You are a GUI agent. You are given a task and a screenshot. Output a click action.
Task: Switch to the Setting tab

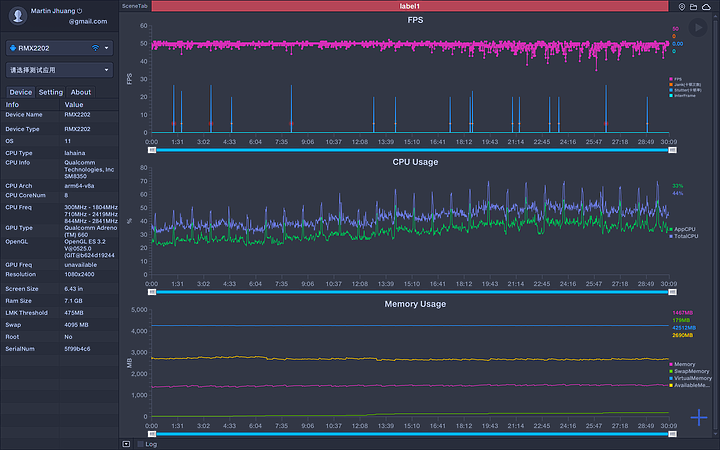[51, 92]
